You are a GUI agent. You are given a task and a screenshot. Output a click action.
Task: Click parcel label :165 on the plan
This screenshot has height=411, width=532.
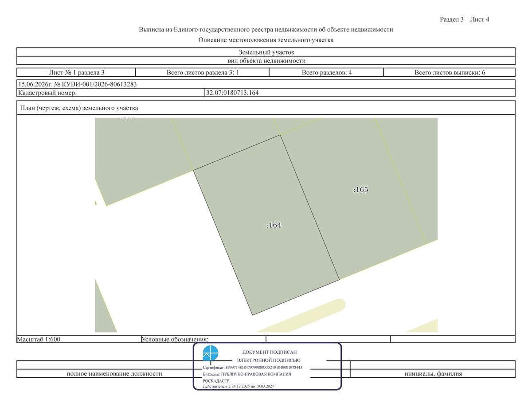(x=361, y=190)
